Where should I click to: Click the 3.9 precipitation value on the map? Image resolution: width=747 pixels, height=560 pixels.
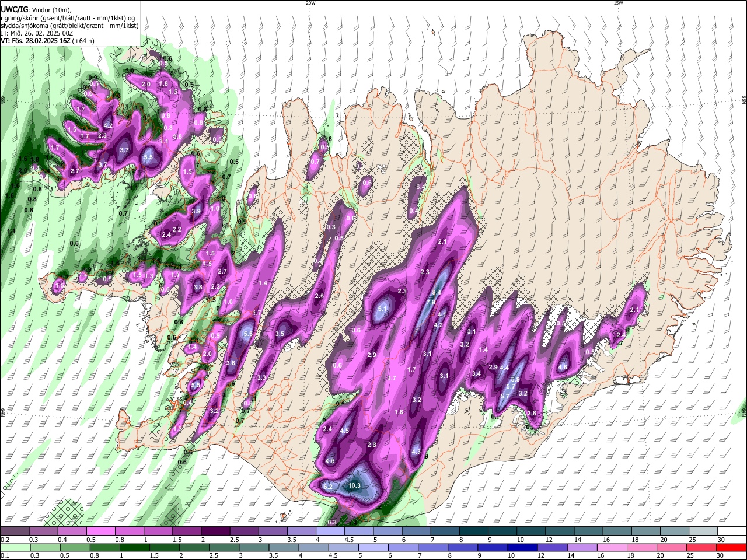196,211
